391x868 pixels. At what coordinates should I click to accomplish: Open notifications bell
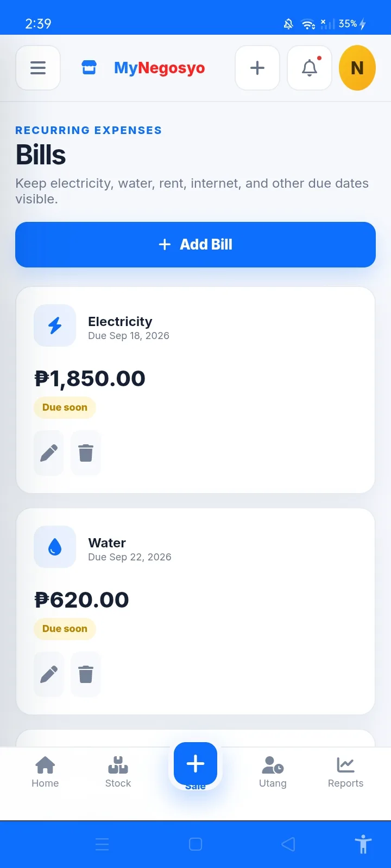point(310,68)
